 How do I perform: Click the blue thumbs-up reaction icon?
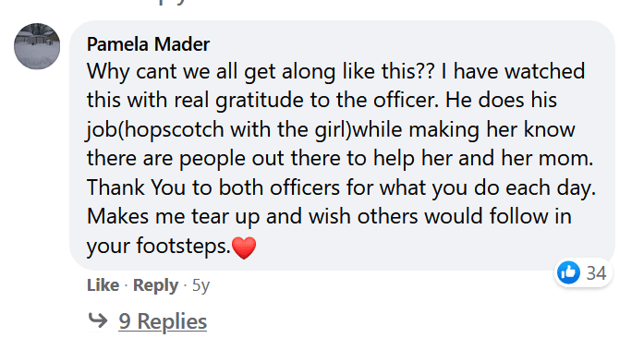(x=569, y=272)
